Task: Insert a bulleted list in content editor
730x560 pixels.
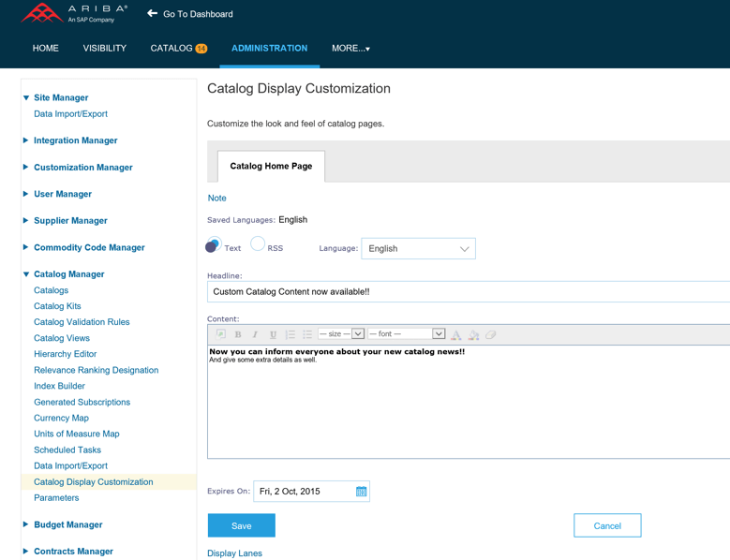Action: (307, 334)
